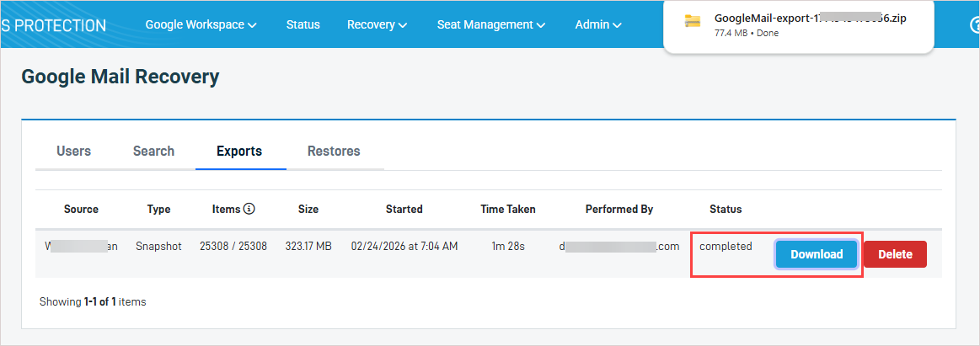The width and height of the screenshot is (980, 346).
Task: Click the Started column header
Action: [x=404, y=209]
